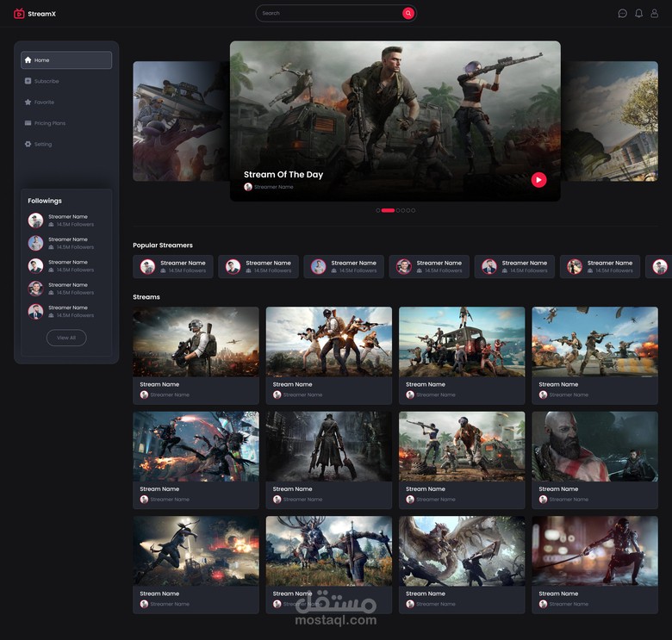This screenshot has height=640, width=672.
Task: Open the user profile icon
Action: (x=654, y=14)
